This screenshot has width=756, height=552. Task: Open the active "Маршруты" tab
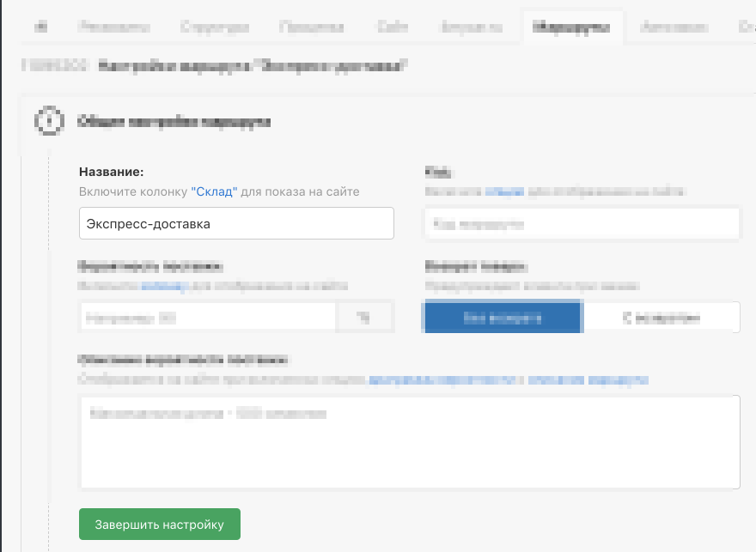[571, 27]
